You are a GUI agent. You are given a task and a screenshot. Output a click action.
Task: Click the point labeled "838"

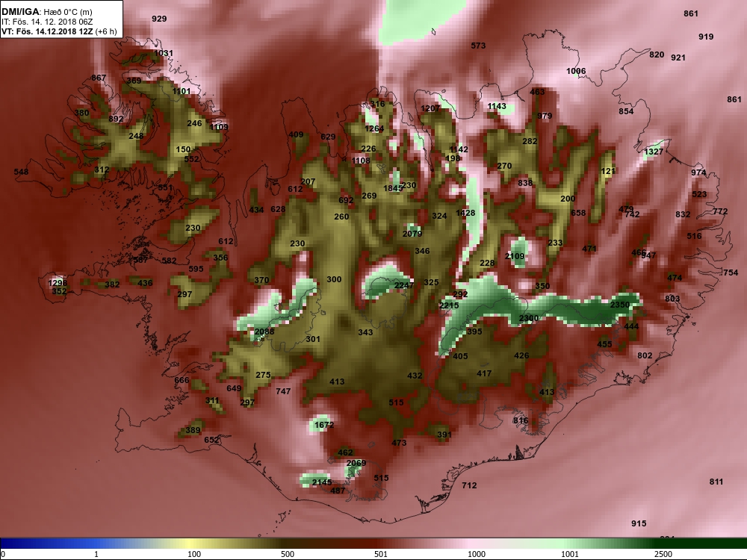(x=525, y=183)
